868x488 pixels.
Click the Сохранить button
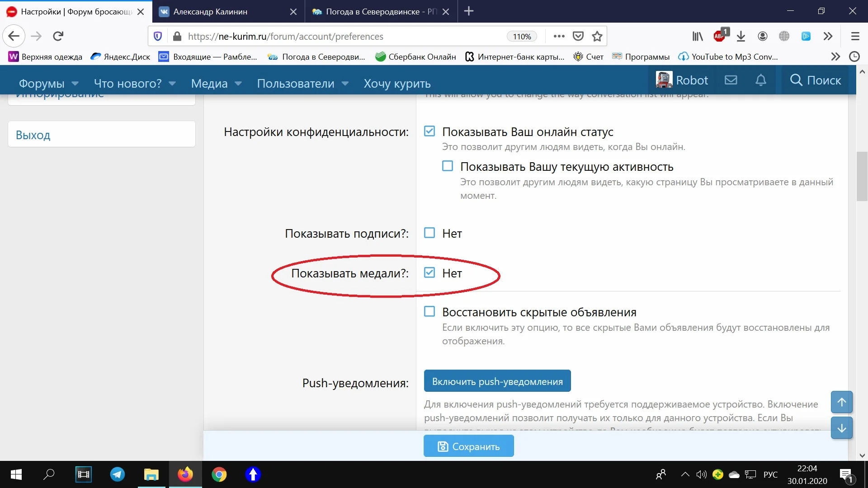coord(468,446)
